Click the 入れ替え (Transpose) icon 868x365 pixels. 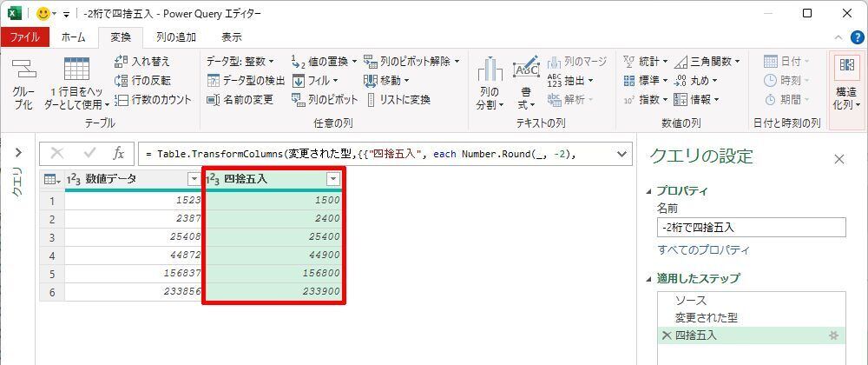[x=122, y=62]
